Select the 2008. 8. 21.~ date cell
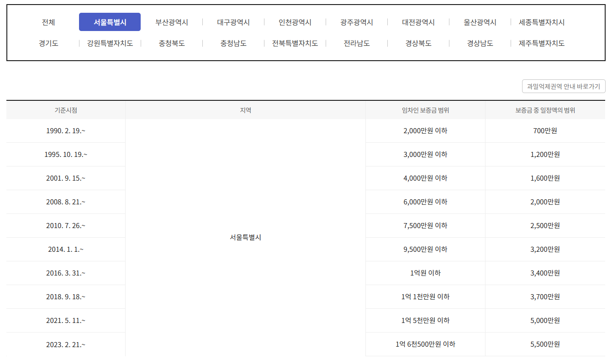 click(x=66, y=202)
